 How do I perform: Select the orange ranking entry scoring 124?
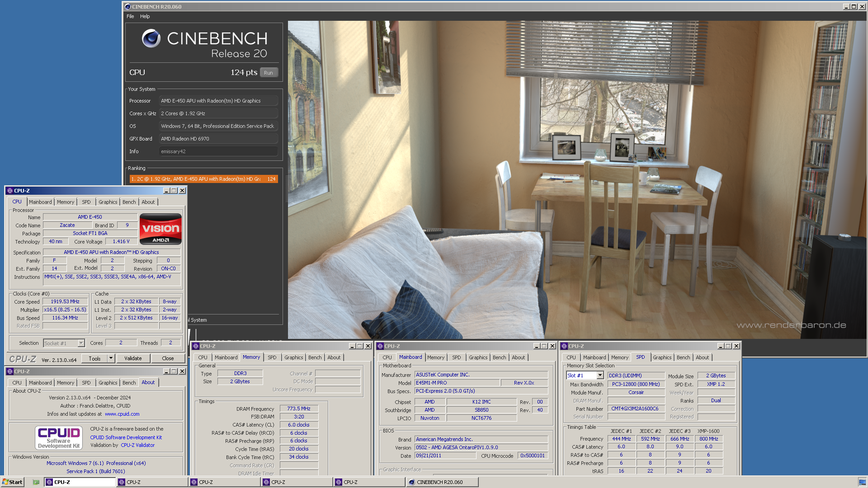point(203,179)
